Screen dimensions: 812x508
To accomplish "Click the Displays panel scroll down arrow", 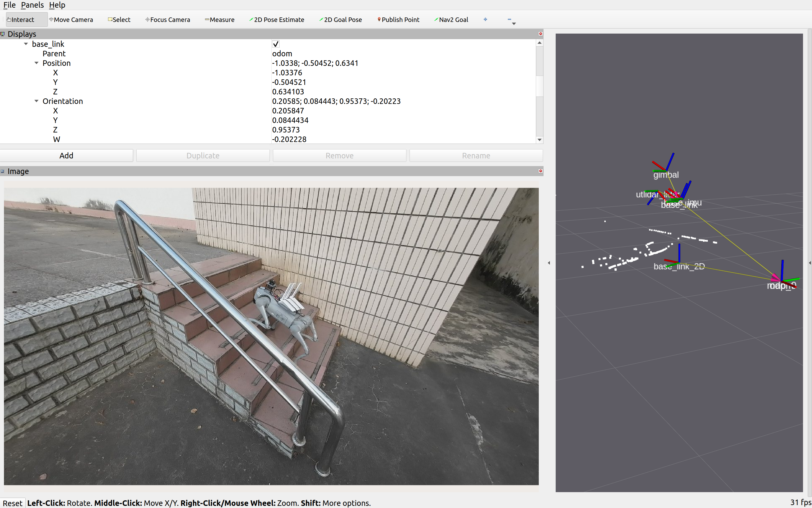I will coord(539,140).
